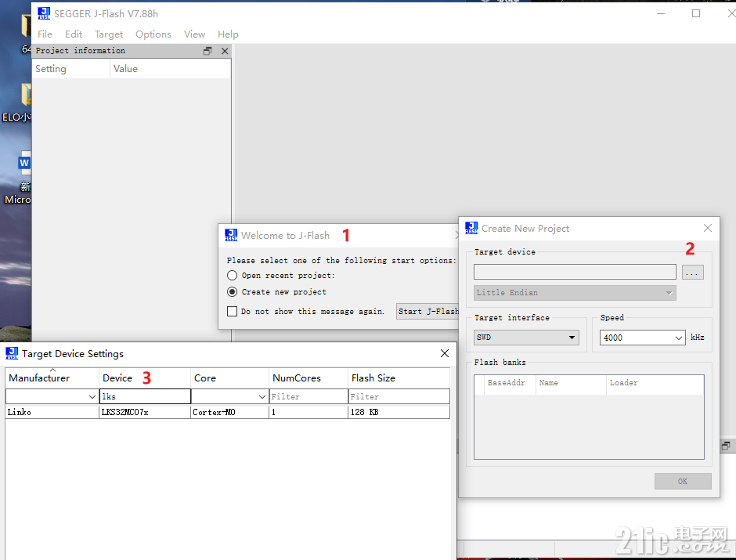Screen dimensions: 736x560
Task: Click OK in Create New Project
Action: 683,481
